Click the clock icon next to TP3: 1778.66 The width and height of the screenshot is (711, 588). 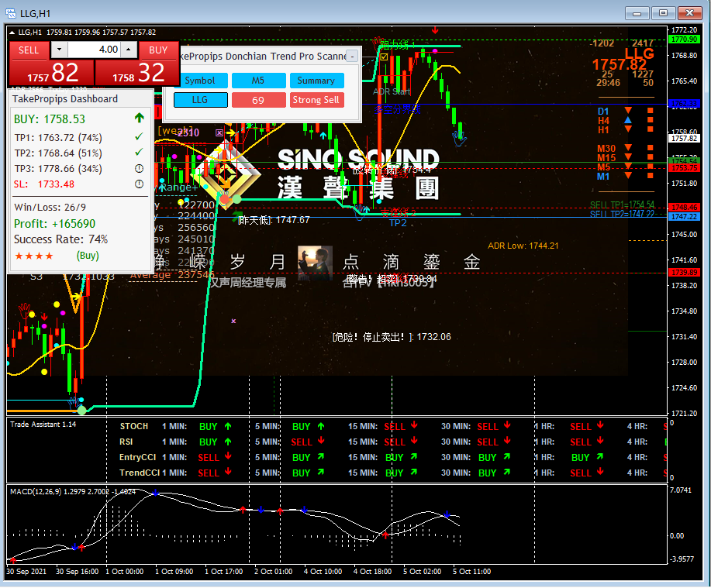pyautogui.click(x=140, y=169)
